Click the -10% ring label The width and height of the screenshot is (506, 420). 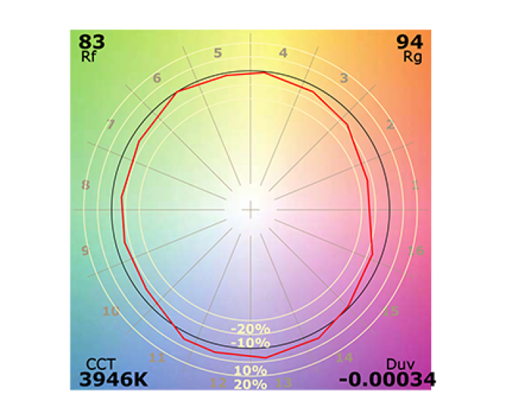point(250,342)
